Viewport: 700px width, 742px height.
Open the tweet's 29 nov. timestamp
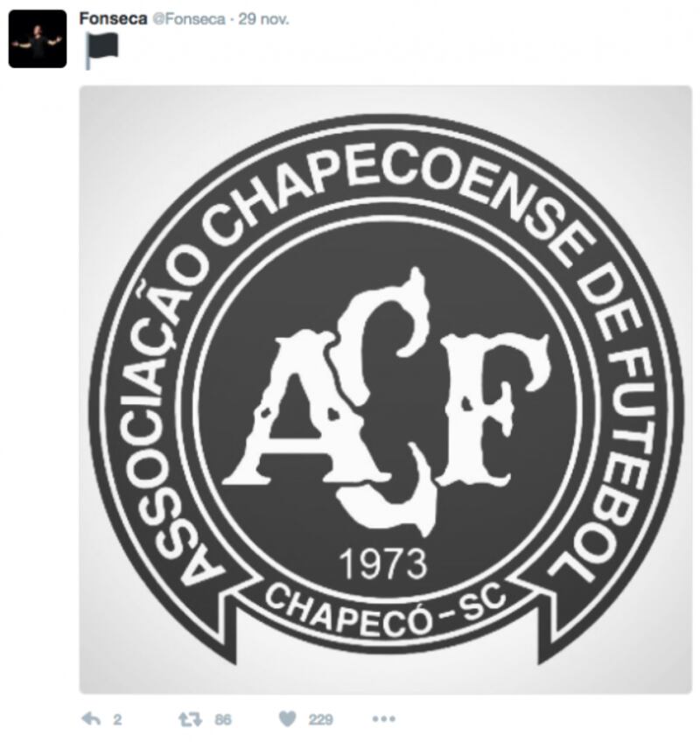click(263, 19)
